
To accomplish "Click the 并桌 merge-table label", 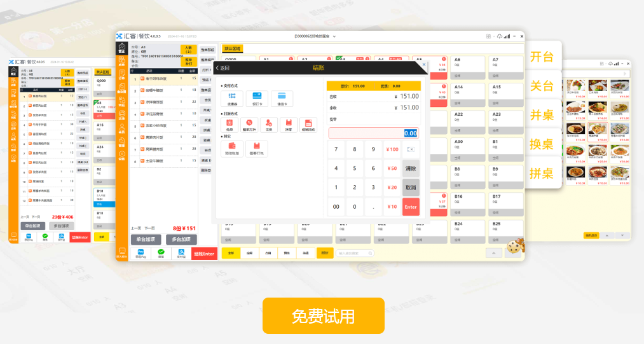I will pos(542,115).
